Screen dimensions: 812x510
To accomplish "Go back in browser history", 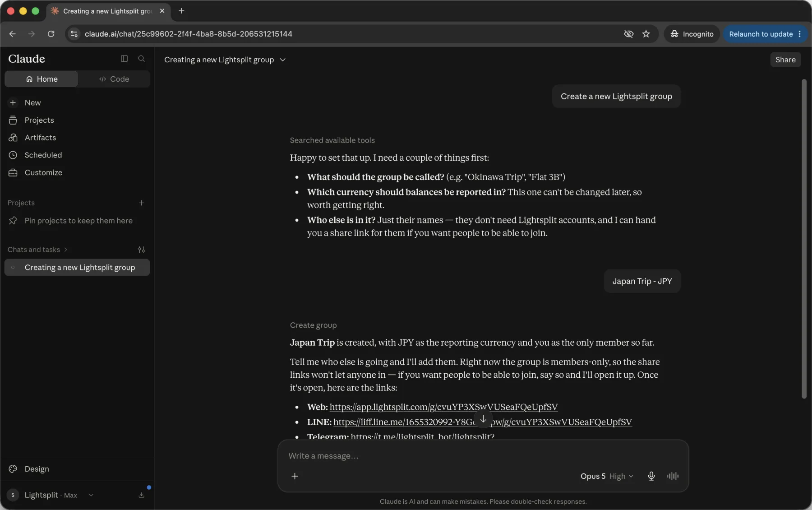I will [x=12, y=34].
